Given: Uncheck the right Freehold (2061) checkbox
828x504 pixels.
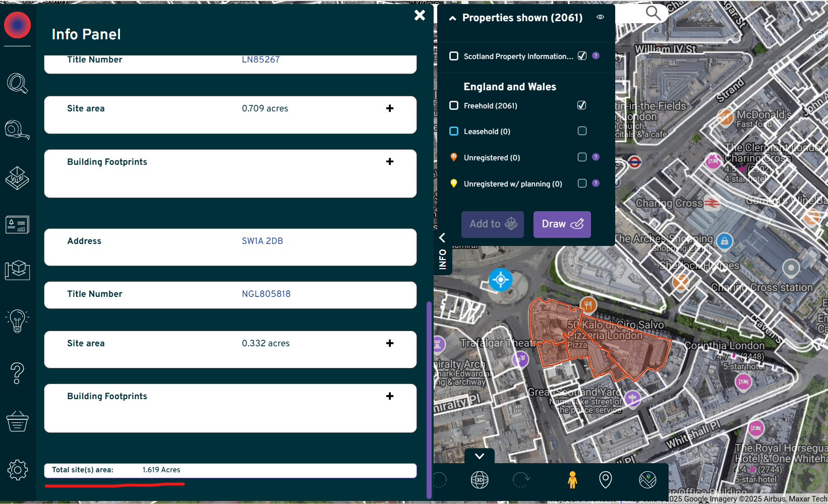Looking at the screenshot, I should pos(582,105).
